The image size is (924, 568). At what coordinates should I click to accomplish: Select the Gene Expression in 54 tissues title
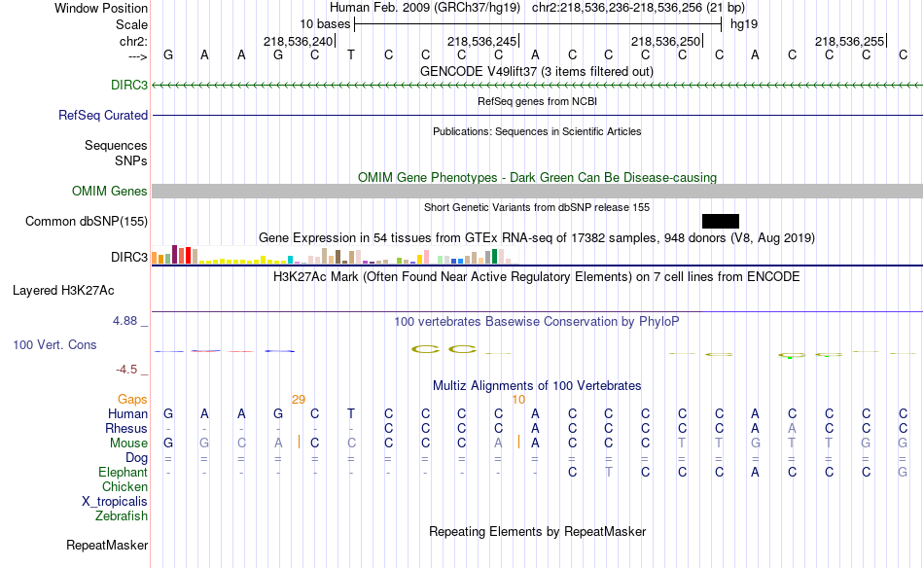[537, 238]
